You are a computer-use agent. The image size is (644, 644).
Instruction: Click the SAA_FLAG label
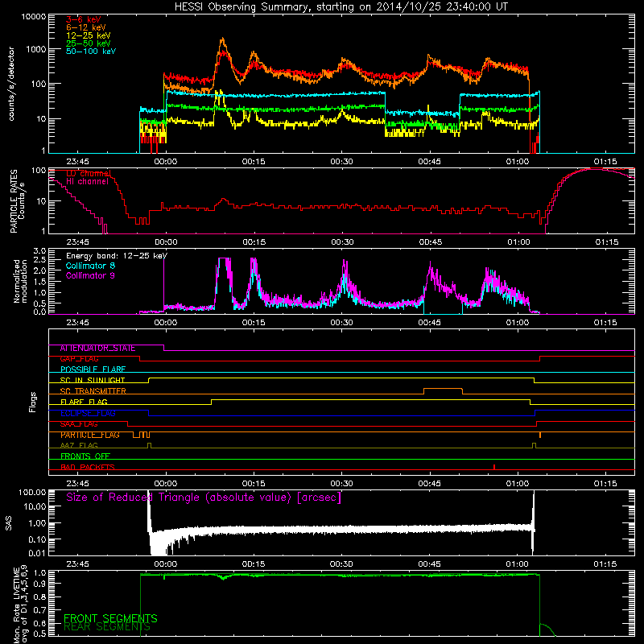pyautogui.click(x=79, y=424)
